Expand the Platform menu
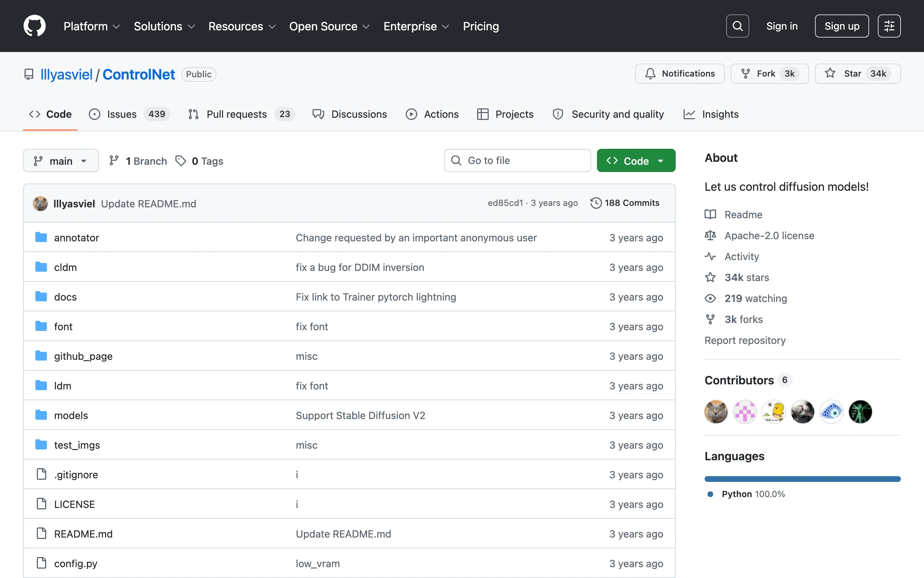The height and width of the screenshot is (578, 924). tap(92, 26)
